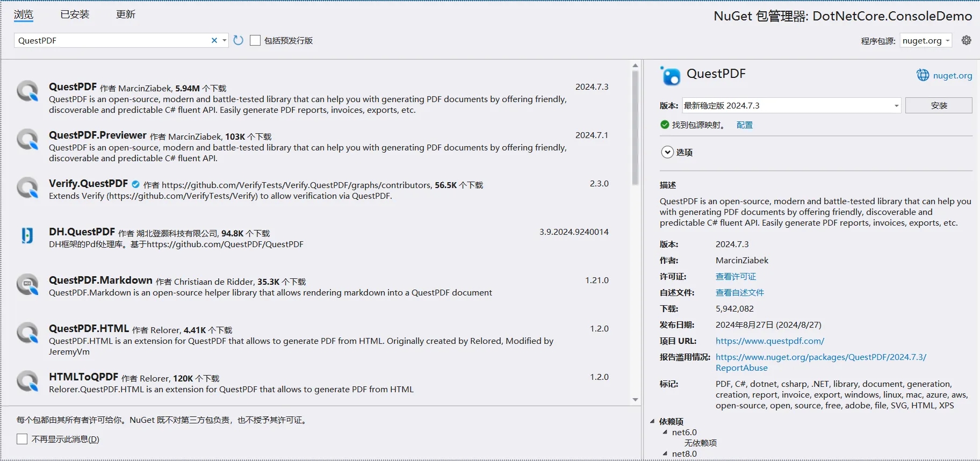Collapse the net6.0 dependency node

(665, 432)
